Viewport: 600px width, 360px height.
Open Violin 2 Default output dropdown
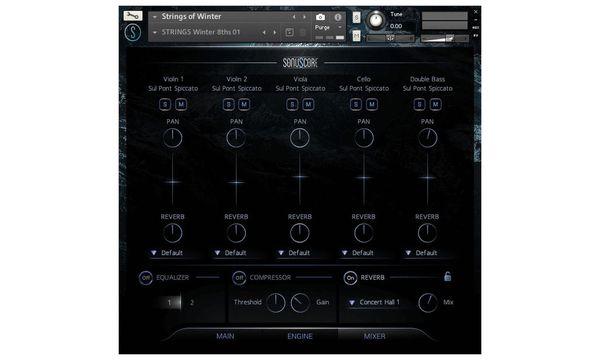pyautogui.click(x=236, y=253)
